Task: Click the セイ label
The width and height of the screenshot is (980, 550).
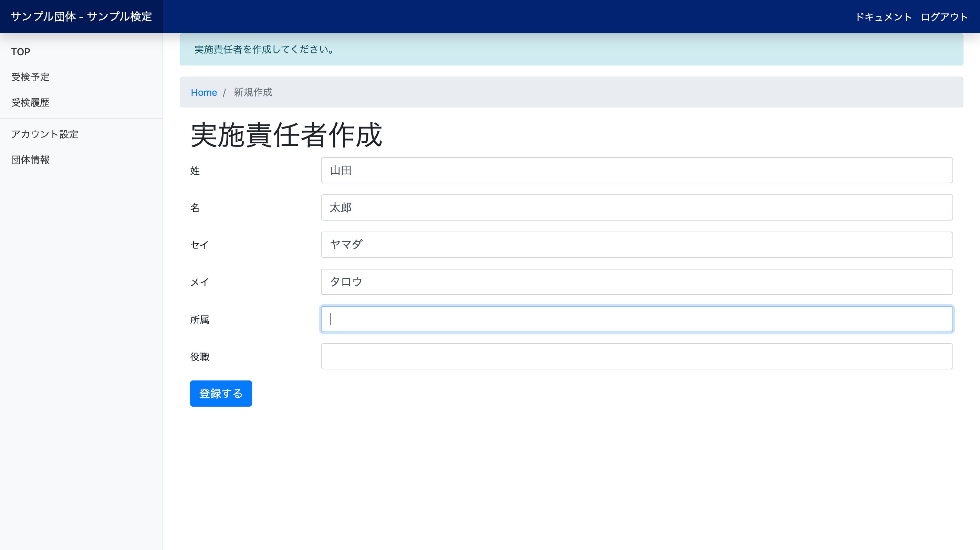Action: point(200,245)
